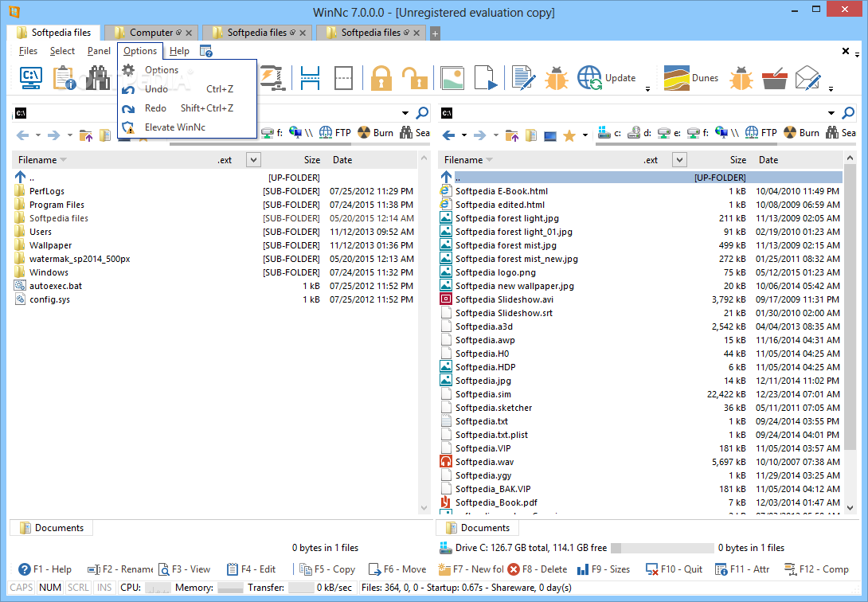This screenshot has height=602, width=868.
Task: Click F8 - Delete button
Action: pyautogui.click(x=537, y=569)
